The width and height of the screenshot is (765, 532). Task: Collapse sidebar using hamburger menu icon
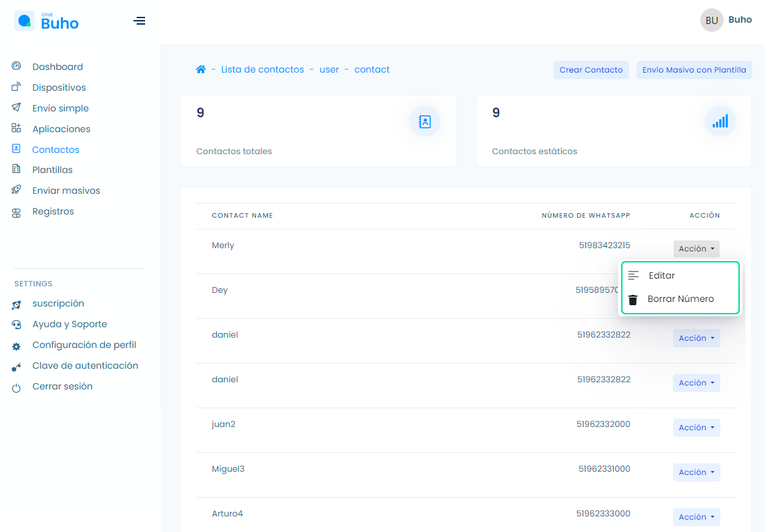click(139, 21)
